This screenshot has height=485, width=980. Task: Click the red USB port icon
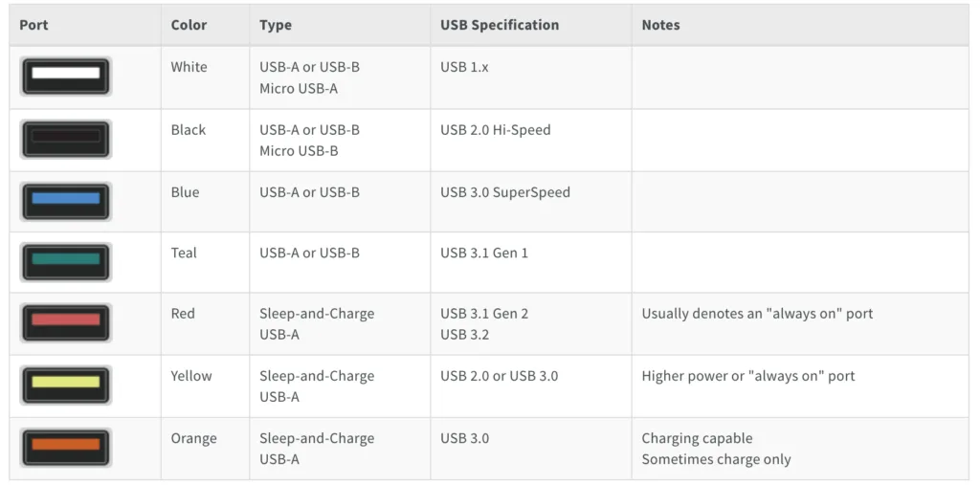(x=65, y=322)
